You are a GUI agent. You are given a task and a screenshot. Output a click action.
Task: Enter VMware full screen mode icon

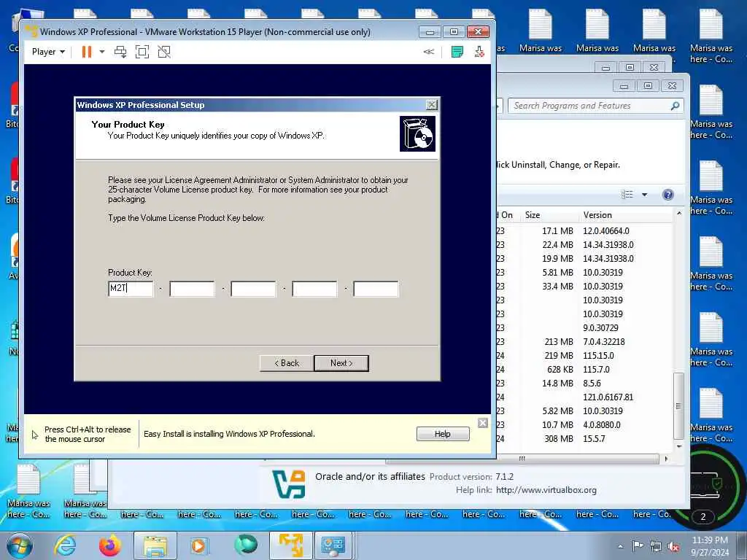(142, 52)
